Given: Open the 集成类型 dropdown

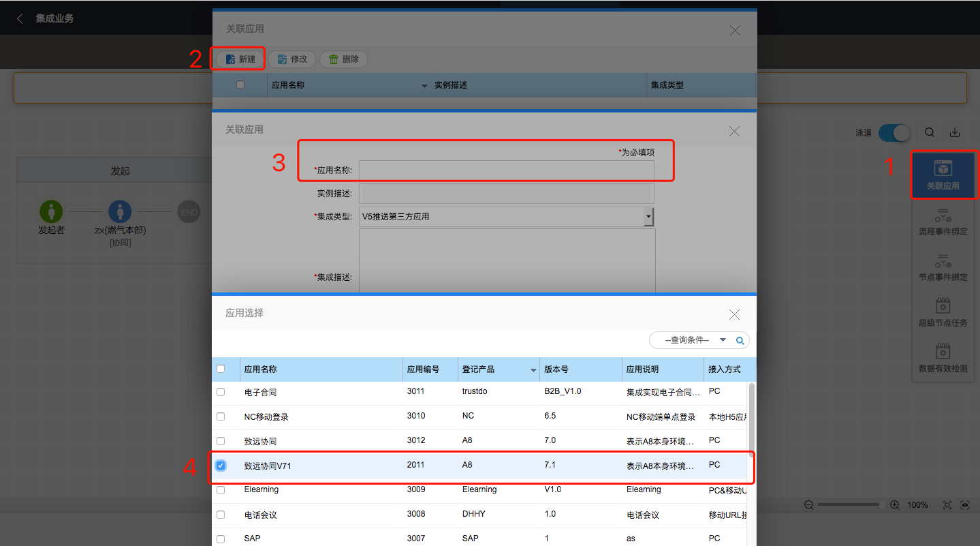Looking at the screenshot, I should point(648,217).
